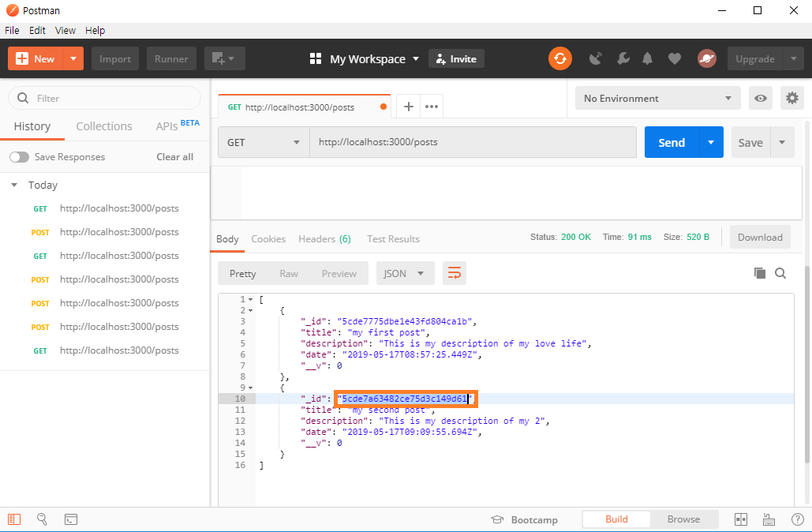Screen dimensions: 812x532
Task: Open manage environments gear icon
Action: [x=791, y=98]
